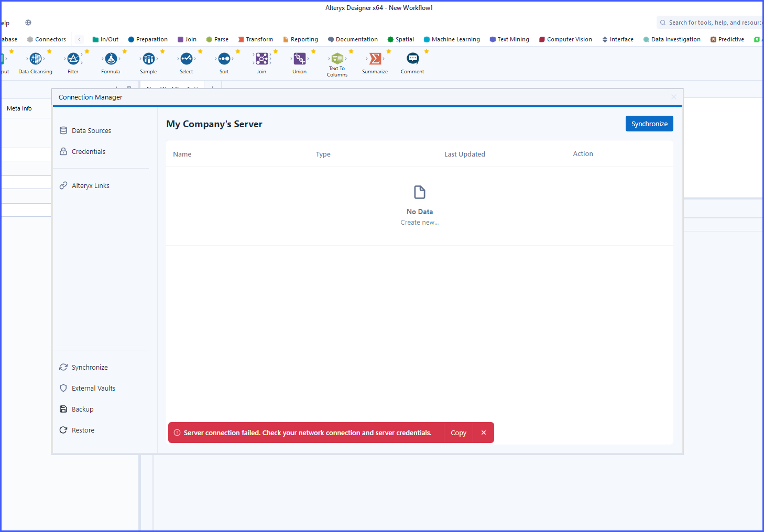
Task: Open the Spatial tool category
Action: pyautogui.click(x=401, y=39)
